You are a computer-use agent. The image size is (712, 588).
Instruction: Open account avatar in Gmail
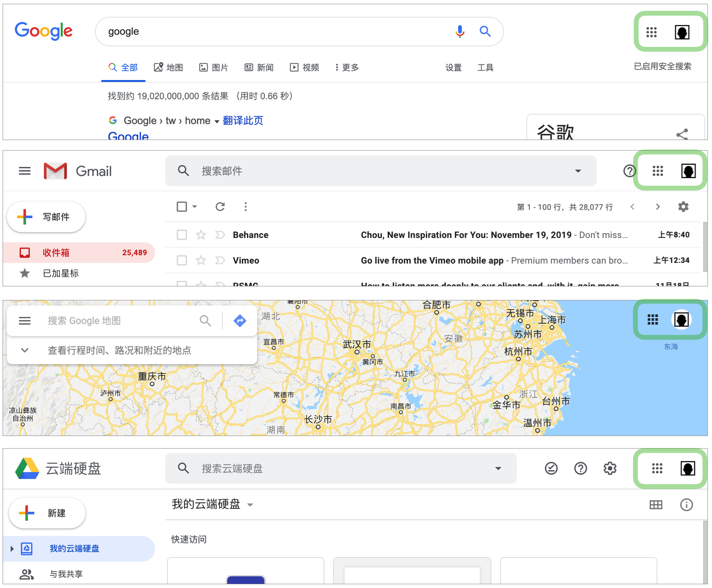coord(689,171)
